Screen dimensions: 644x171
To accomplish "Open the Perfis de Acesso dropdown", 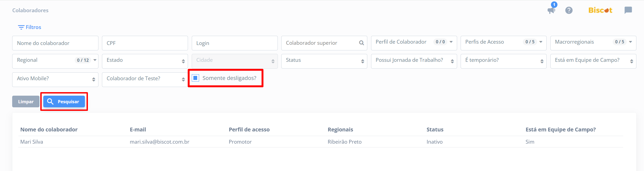I will [503, 42].
